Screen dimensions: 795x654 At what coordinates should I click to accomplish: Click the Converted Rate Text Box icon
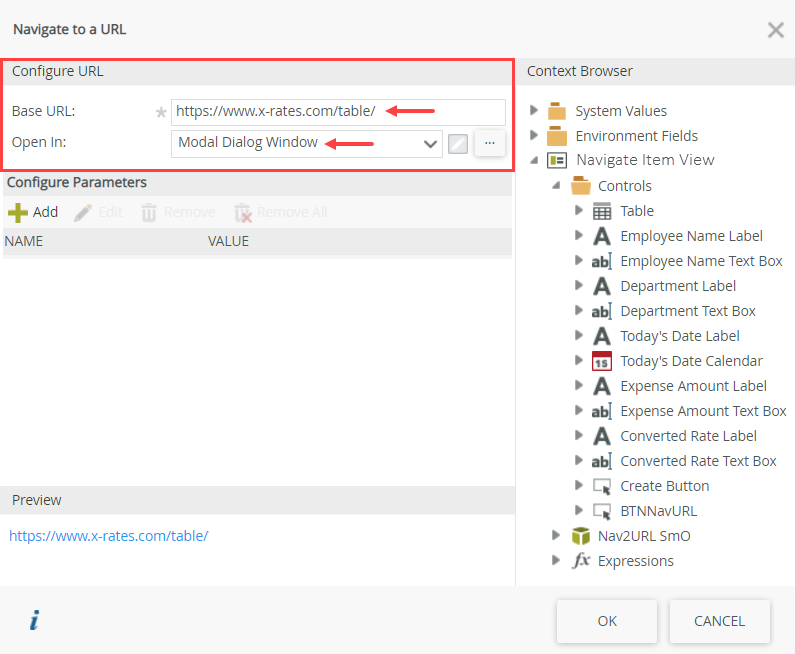click(602, 461)
